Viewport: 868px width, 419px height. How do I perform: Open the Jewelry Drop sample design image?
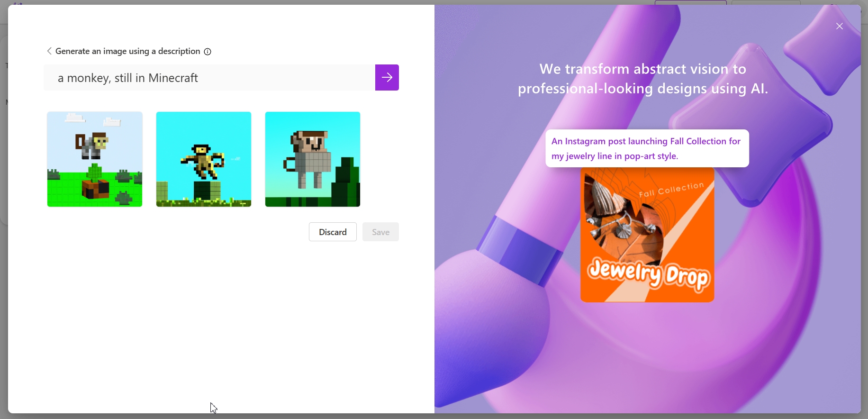coord(647,235)
